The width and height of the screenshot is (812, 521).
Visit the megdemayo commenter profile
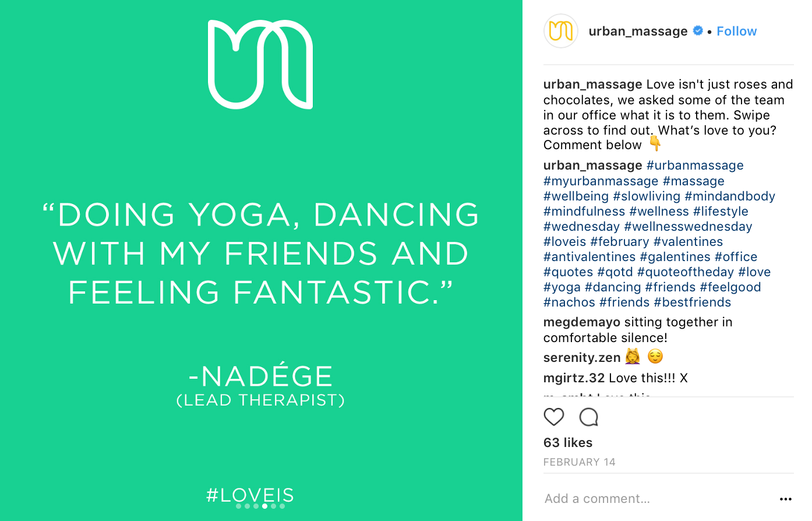pyautogui.click(x=581, y=322)
